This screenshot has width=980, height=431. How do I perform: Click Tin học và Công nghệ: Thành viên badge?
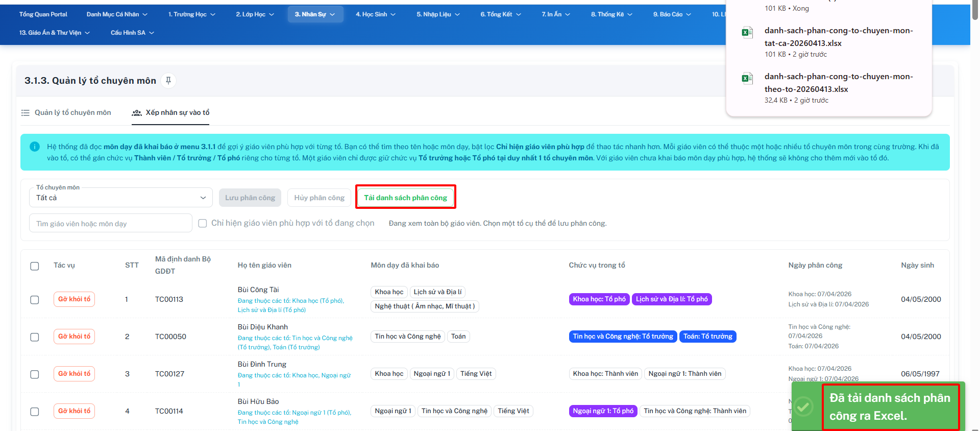695,411
